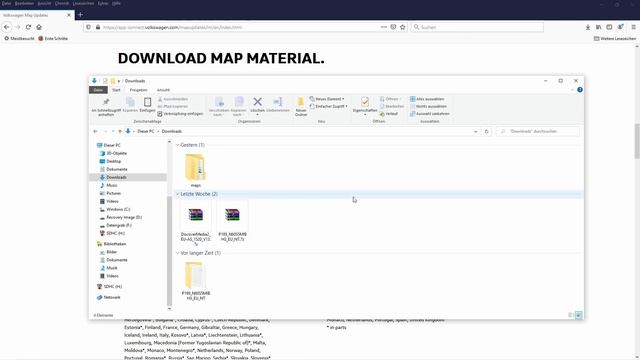
Task: Open Einfacher Zugriff dropdown
Action: pos(329,106)
